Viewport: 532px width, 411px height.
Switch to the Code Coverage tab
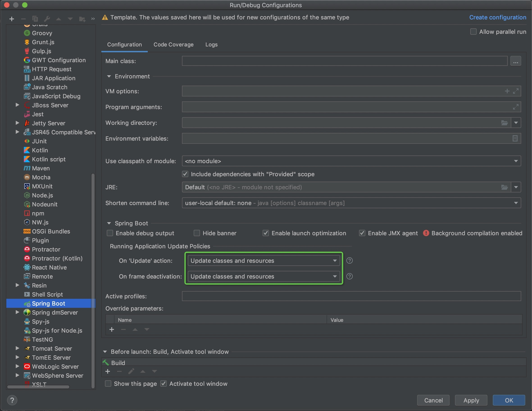[173, 45]
